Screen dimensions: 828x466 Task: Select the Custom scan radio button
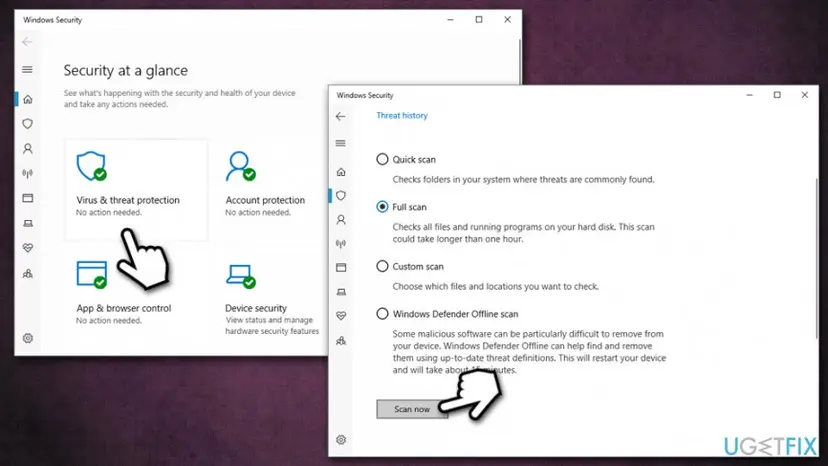382,266
